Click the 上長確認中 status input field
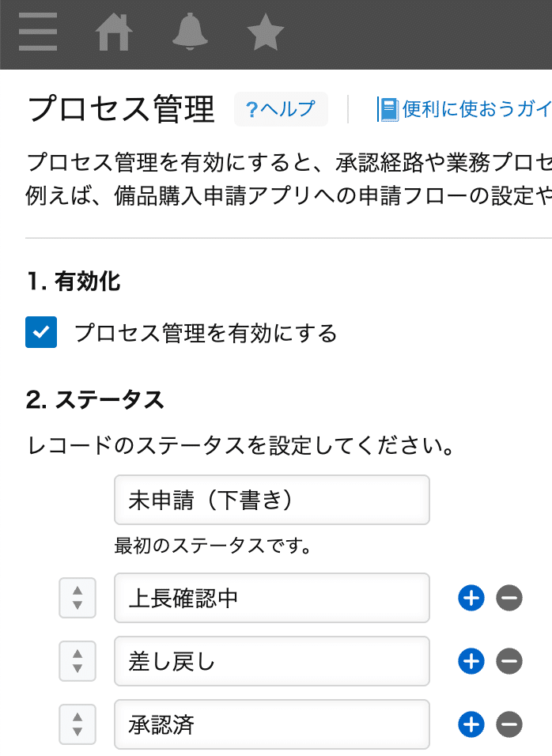Viewport: 552px width, 756px height. 272,598
